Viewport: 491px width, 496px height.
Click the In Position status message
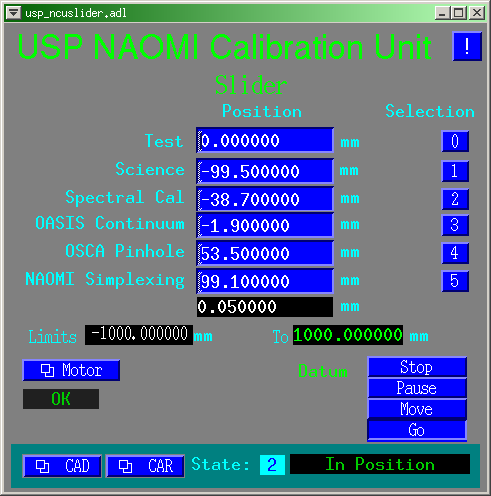[x=380, y=464]
